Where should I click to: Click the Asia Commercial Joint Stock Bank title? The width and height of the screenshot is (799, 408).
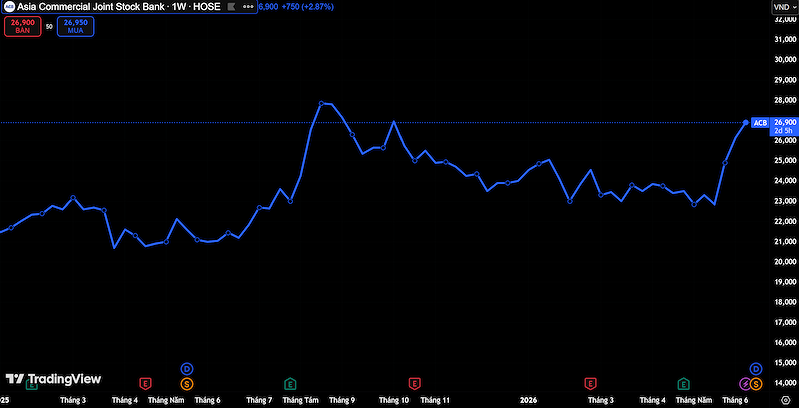(x=91, y=7)
